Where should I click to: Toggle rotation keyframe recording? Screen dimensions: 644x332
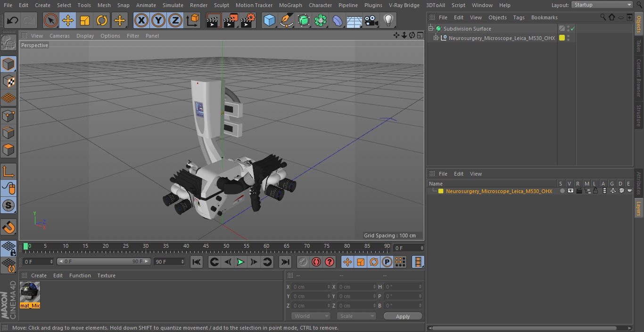[x=374, y=262]
